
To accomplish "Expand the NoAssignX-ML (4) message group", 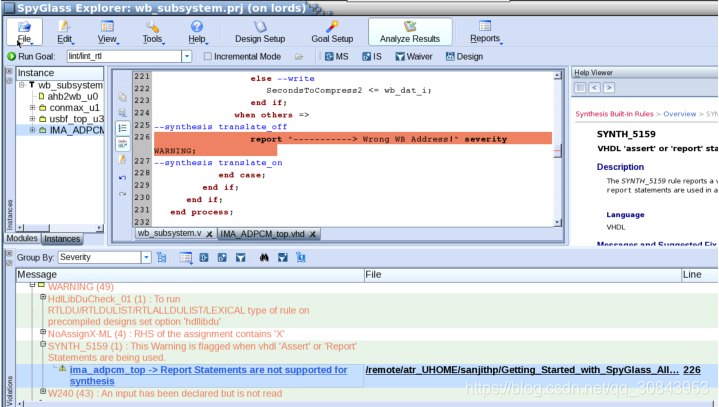I will (x=43, y=332).
